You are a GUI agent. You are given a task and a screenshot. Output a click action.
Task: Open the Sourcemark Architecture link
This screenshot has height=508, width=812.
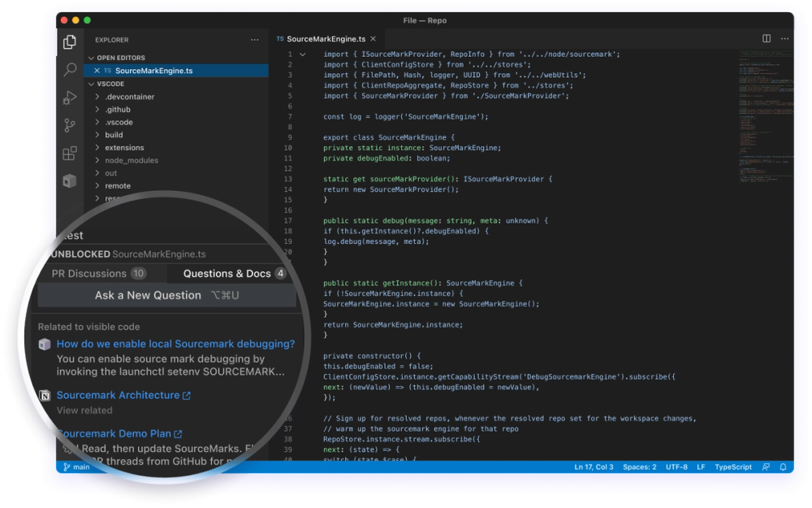pyautogui.click(x=118, y=396)
